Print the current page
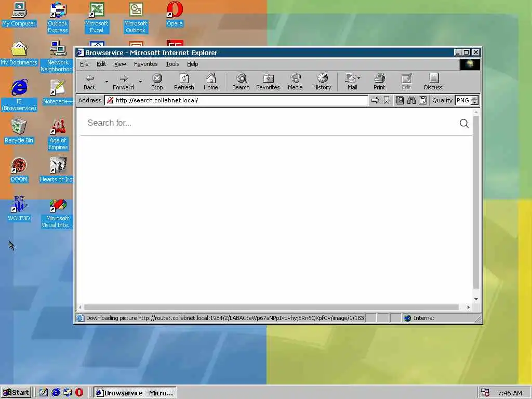 click(x=379, y=82)
